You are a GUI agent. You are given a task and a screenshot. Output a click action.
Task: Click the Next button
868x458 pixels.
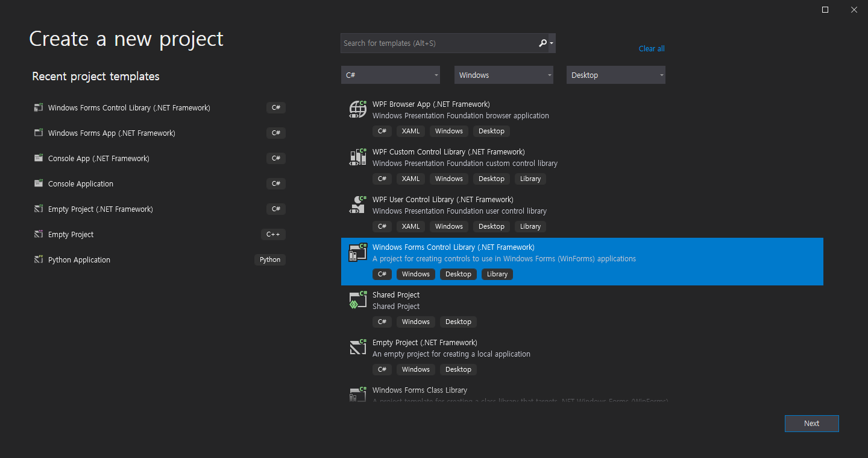pos(811,424)
